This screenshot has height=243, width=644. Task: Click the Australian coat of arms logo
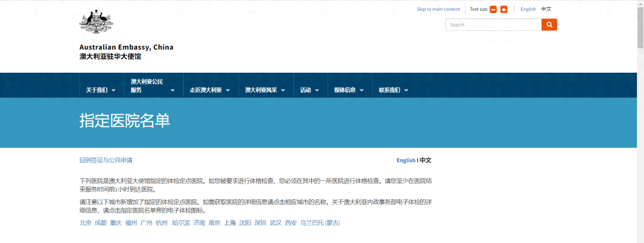coord(96,22)
